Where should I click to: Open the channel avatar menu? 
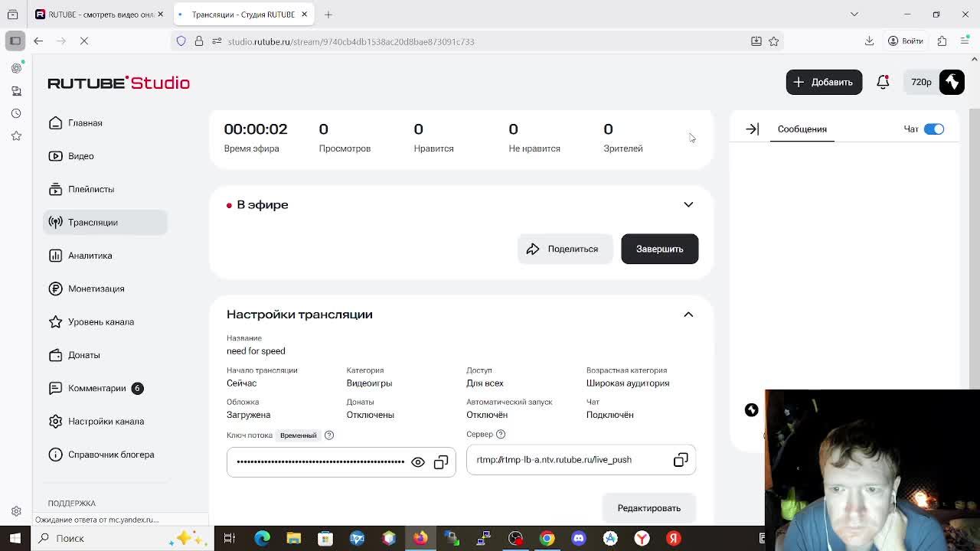952,82
